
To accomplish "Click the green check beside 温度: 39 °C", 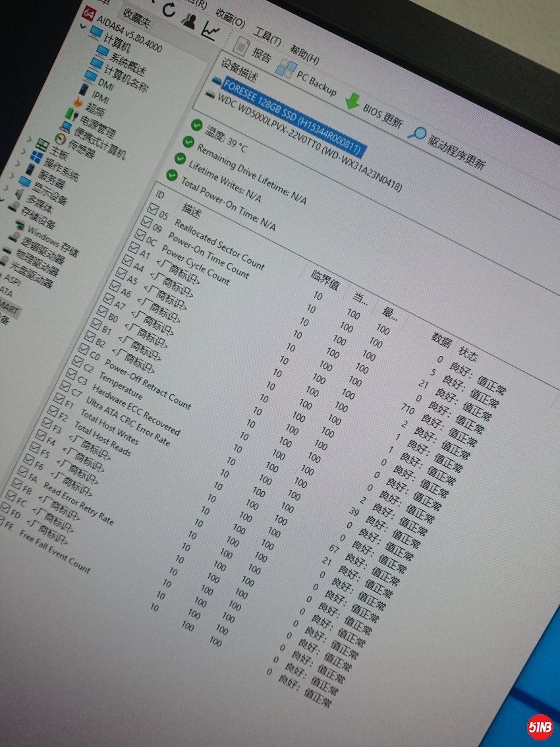I will (196, 125).
